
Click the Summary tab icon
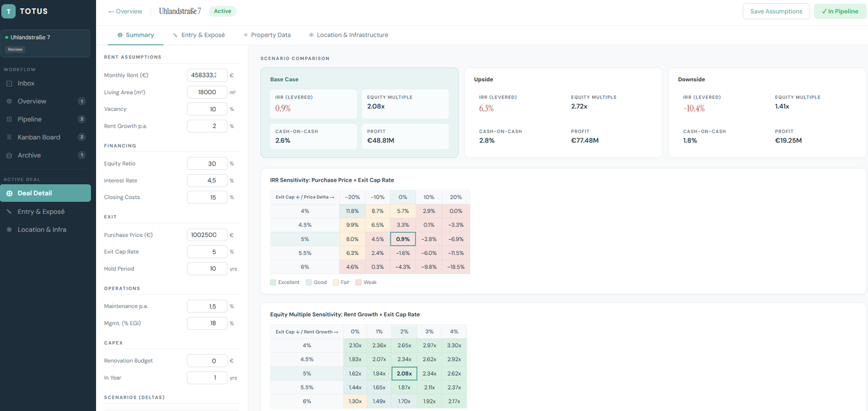[120, 35]
